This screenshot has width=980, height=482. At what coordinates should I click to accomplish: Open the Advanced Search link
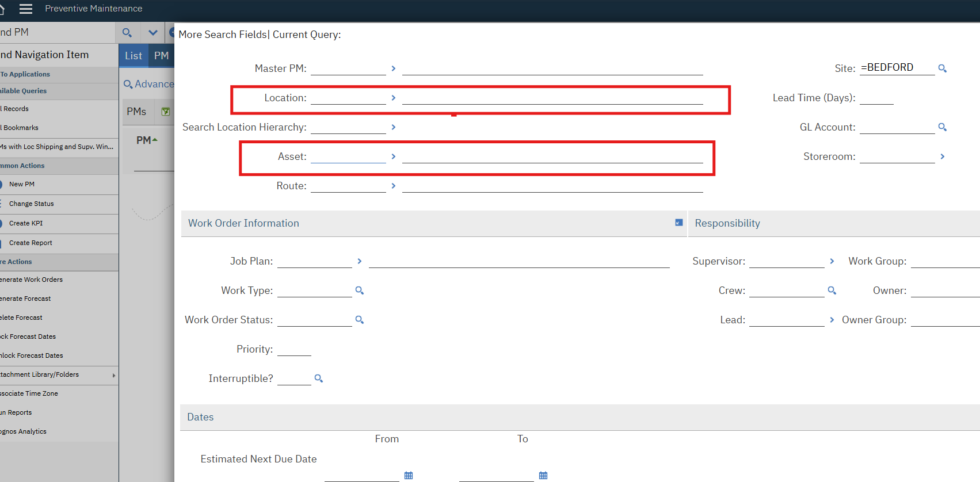[149, 84]
